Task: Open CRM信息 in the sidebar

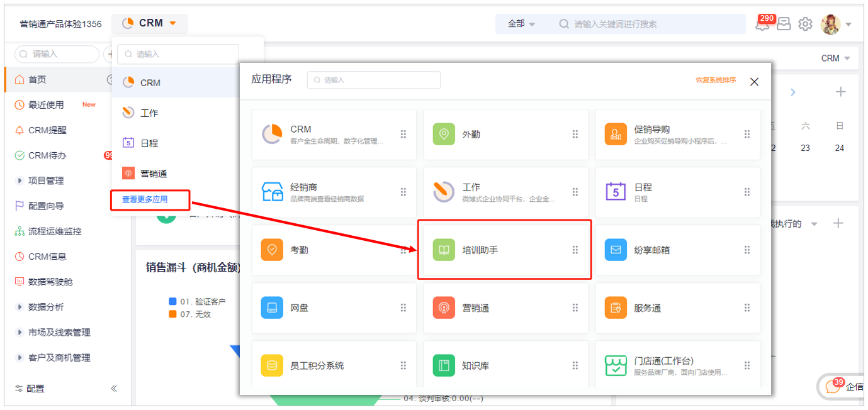Action: 47,256
